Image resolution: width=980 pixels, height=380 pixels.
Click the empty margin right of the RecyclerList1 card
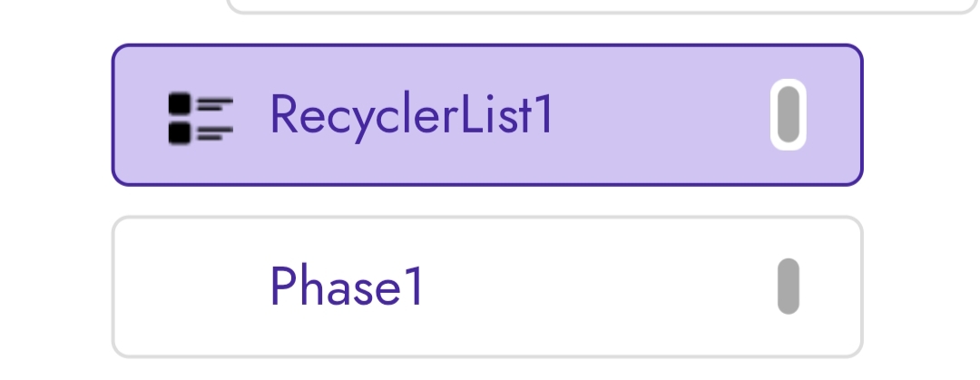click(921, 115)
